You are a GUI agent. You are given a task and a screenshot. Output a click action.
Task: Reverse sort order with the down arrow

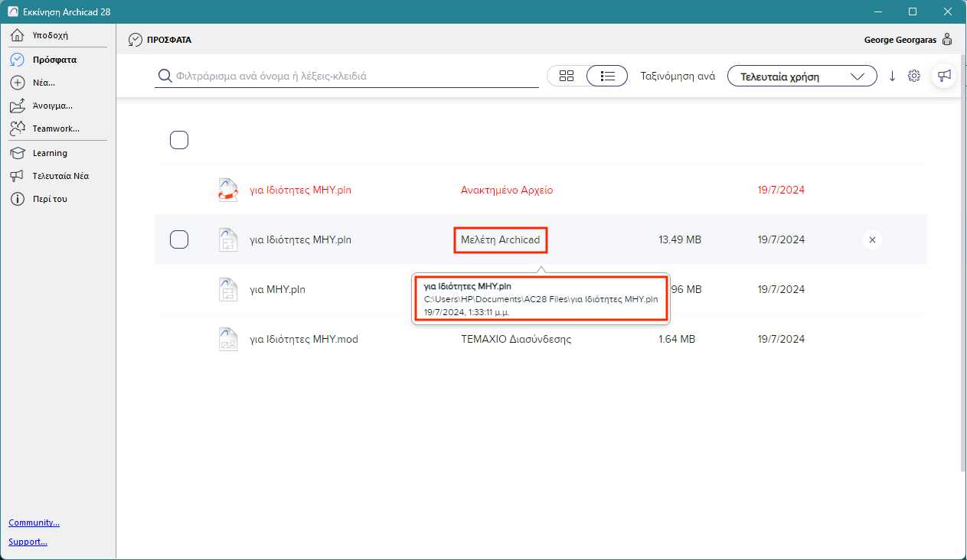tap(892, 76)
